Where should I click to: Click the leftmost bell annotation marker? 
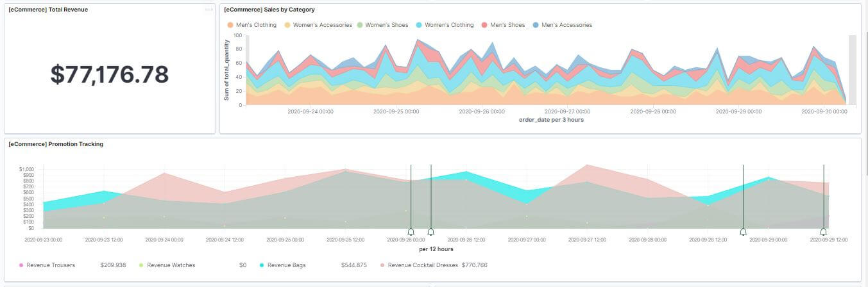[x=411, y=231]
